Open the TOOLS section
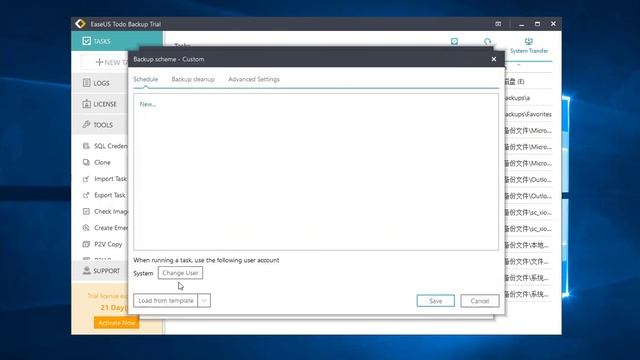This screenshot has height=360, width=640. [100, 125]
